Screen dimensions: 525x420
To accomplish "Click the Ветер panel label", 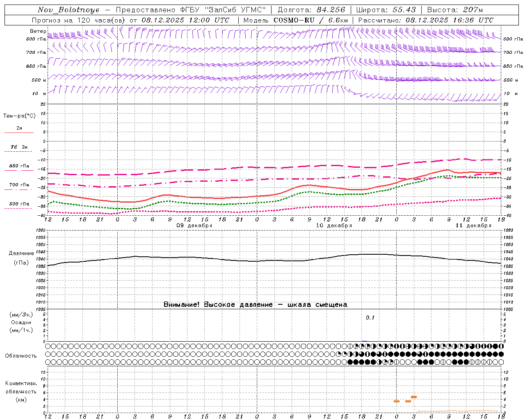I will (38, 31).
